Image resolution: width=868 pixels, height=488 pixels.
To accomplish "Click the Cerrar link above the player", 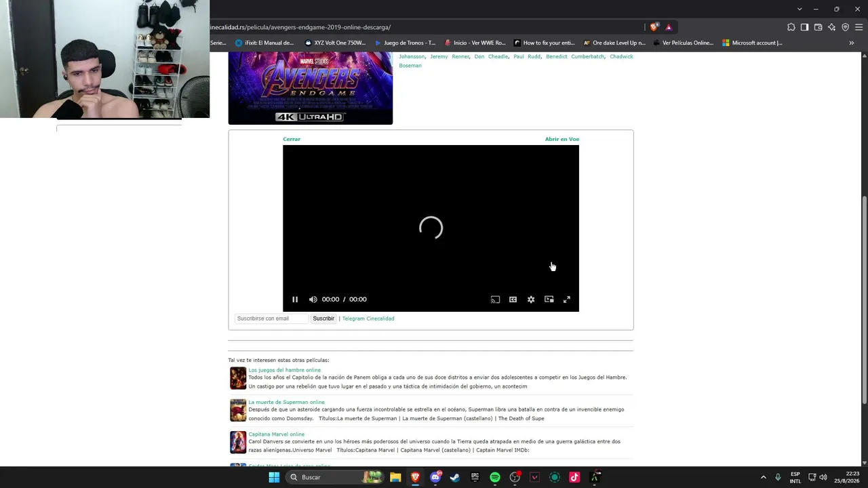I will tap(292, 139).
